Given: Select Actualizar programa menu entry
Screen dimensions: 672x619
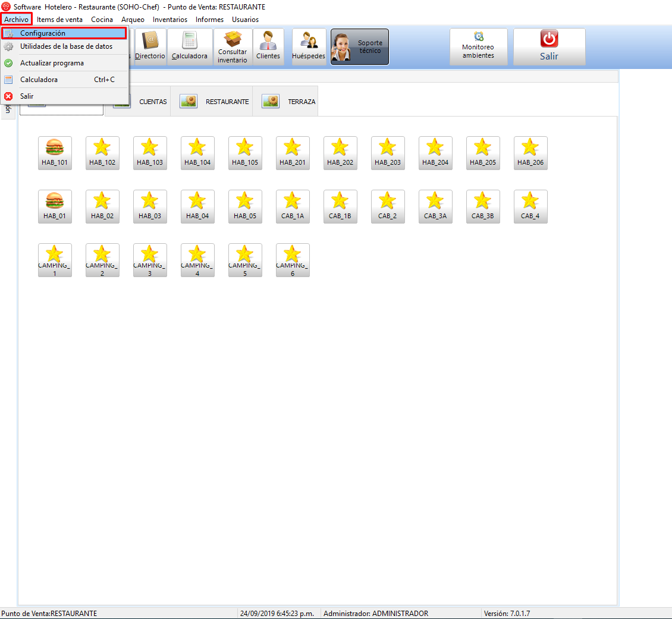Looking at the screenshot, I should [x=52, y=63].
